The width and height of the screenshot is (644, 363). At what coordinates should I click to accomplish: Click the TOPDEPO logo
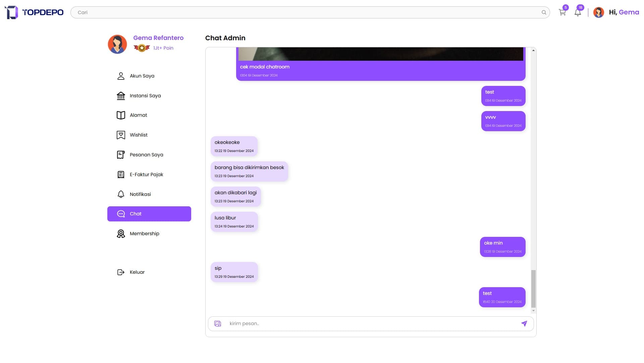[x=34, y=12]
